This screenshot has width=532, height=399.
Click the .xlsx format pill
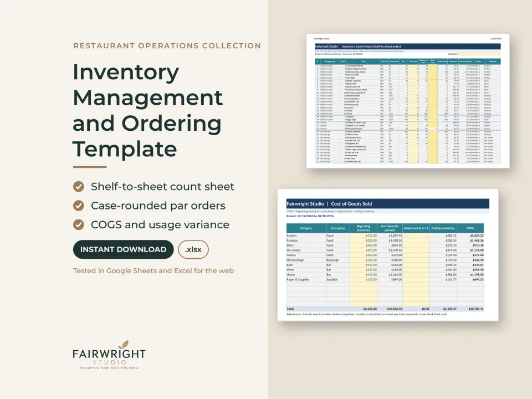[x=193, y=249]
